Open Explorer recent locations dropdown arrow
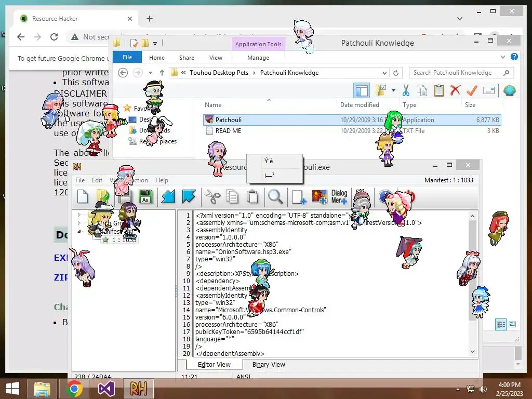This screenshot has width=532, height=399. [x=150, y=73]
